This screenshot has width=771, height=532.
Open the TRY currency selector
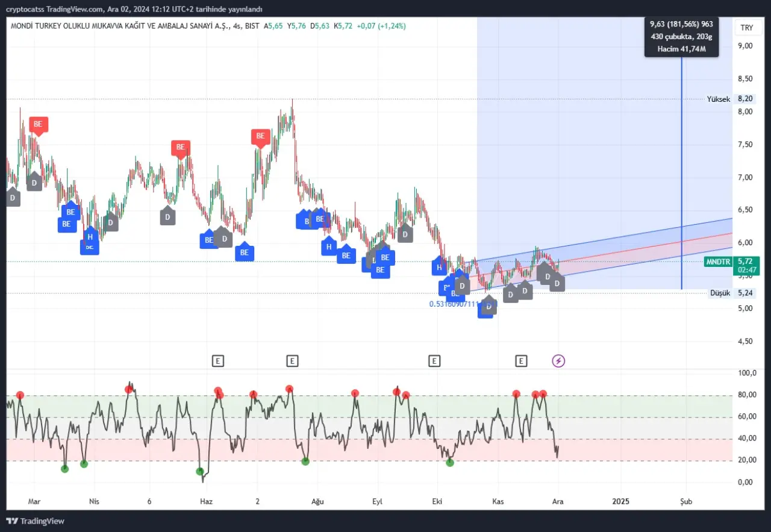pyautogui.click(x=747, y=28)
